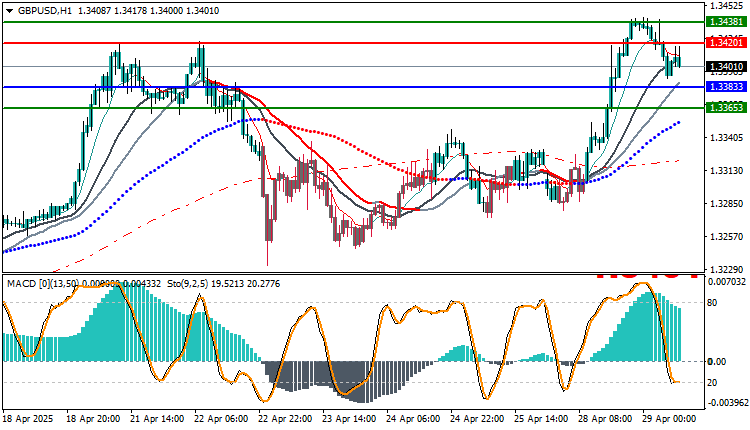Click the GBPUSD,H1 chart title

(44, 11)
